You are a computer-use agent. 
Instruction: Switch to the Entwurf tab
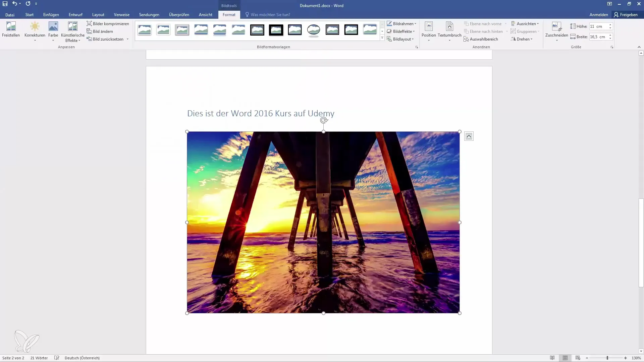click(75, 15)
